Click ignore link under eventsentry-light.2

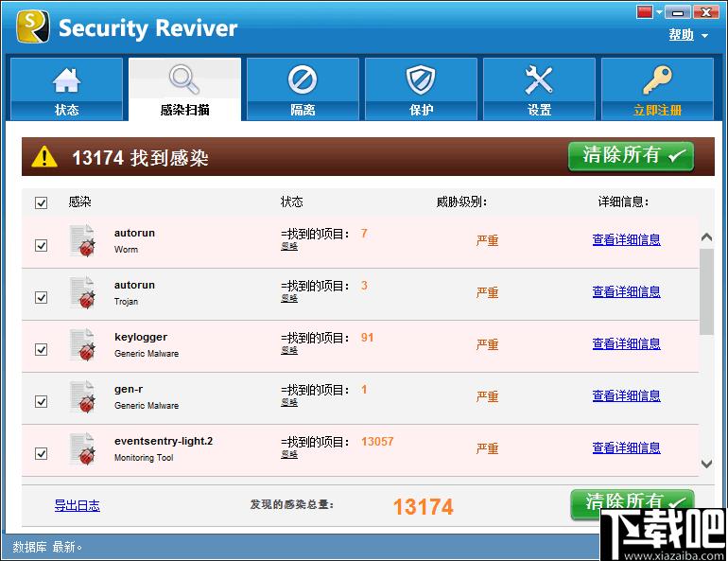click(x=289, y=454)
